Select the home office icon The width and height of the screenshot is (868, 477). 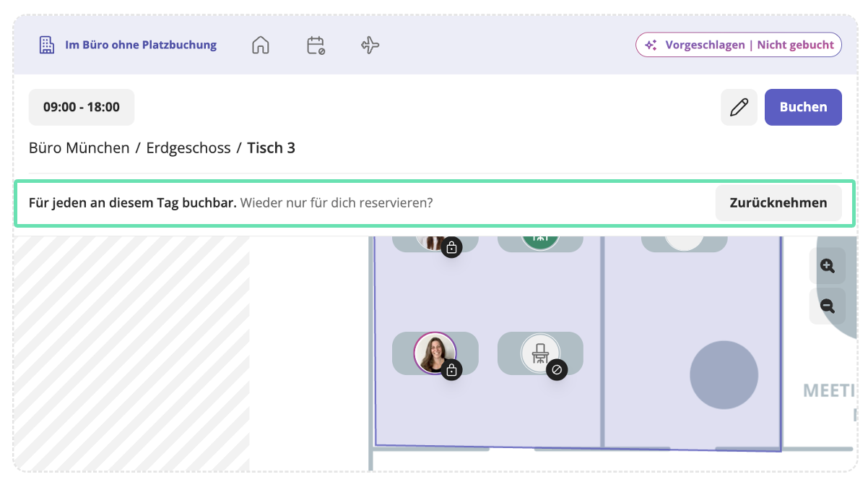coord(260,45)
